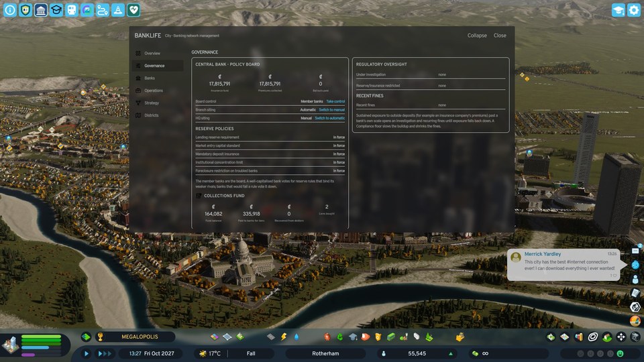Viewport: 644px width, 362px height.
Task: Open the graduation cap mod icon
Action: [x=56, y=10]
